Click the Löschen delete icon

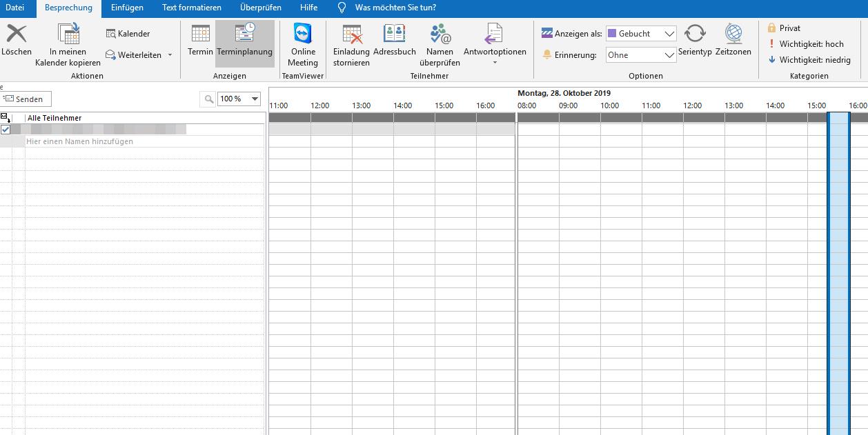click(16, 34)
